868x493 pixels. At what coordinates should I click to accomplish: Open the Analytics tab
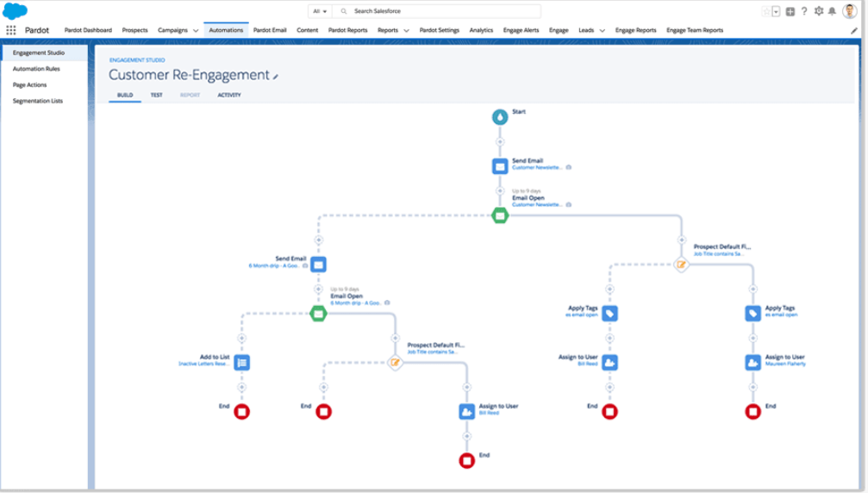point(481,30)
